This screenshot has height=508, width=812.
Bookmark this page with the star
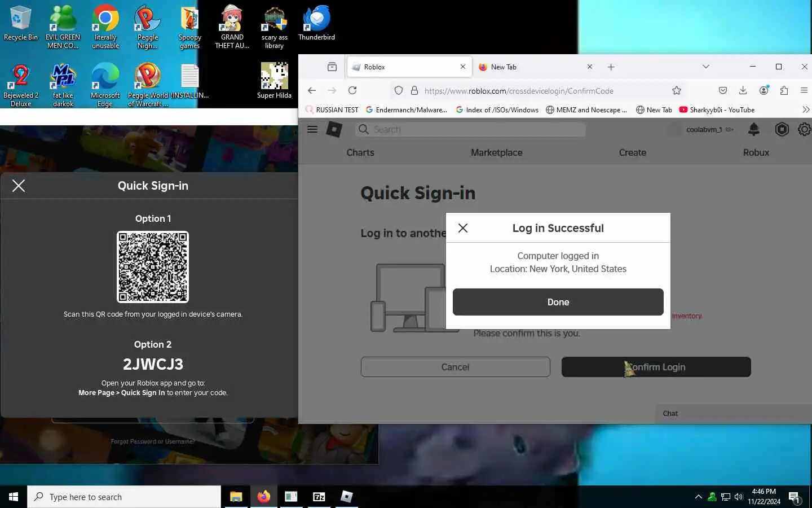coord(677,90)
